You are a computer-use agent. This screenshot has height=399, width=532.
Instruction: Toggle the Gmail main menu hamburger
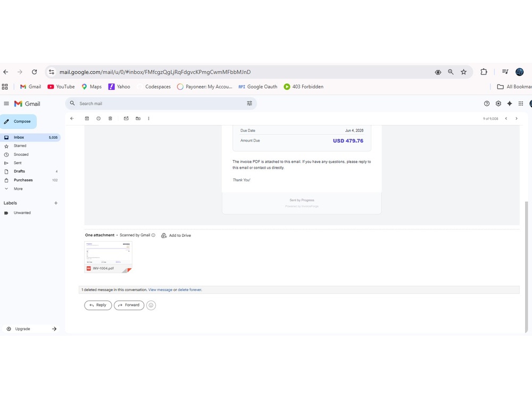[x=6, y=104]
